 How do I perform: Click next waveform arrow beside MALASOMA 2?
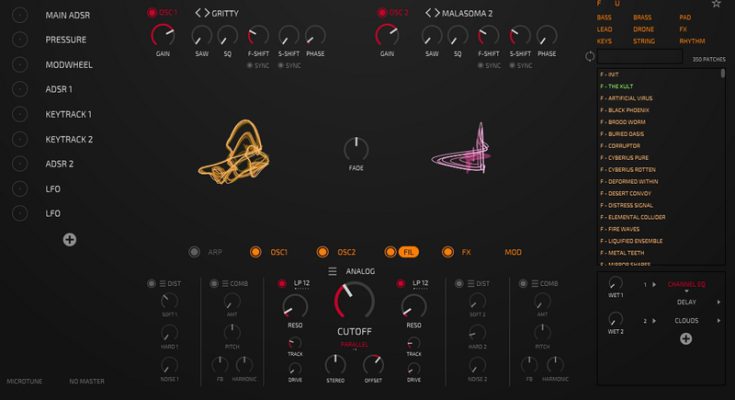[436, 13]
